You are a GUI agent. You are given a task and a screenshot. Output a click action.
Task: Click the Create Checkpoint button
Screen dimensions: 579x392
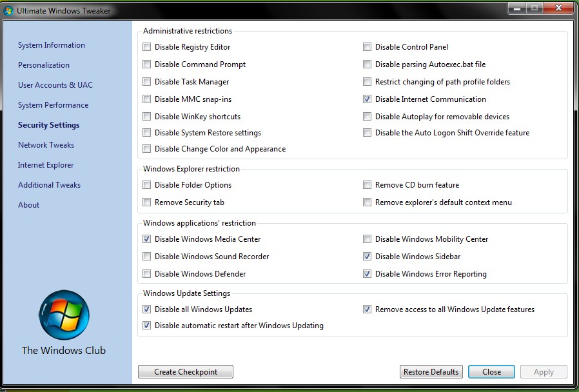tap(186, 372)
